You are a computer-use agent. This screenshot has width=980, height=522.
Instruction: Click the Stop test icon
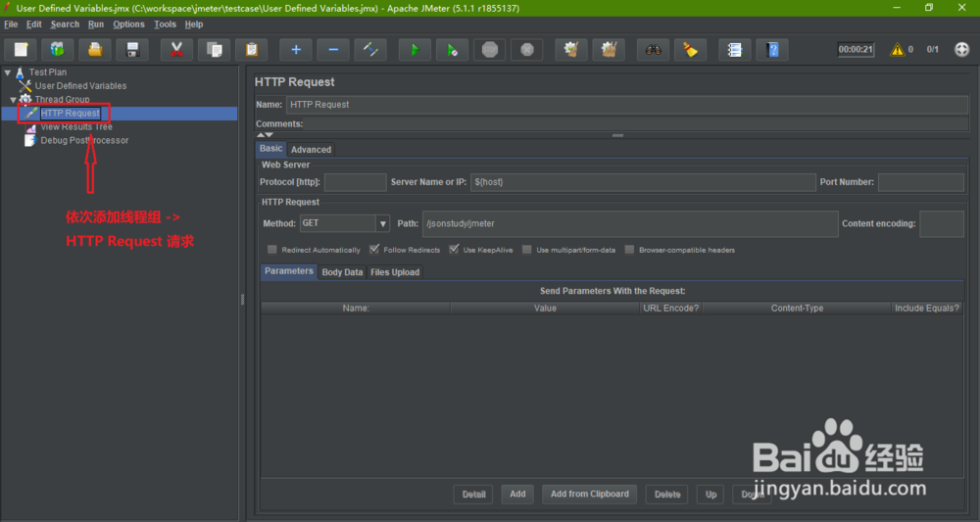[490, 50]
